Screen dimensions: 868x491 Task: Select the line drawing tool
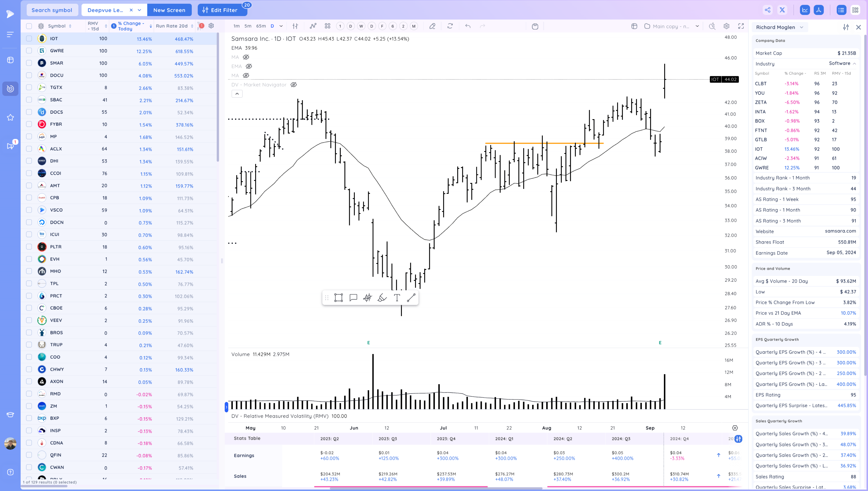pyautogui.click(x=411, y=298)
